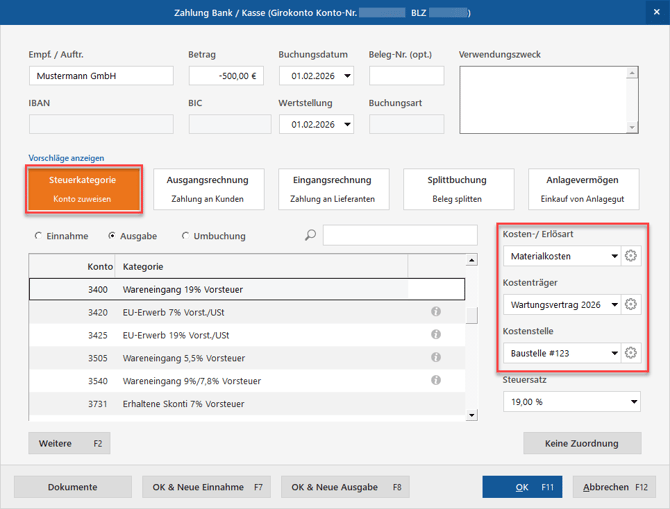
Task: Click the magnifier search icon
Action: pos(310,236)
